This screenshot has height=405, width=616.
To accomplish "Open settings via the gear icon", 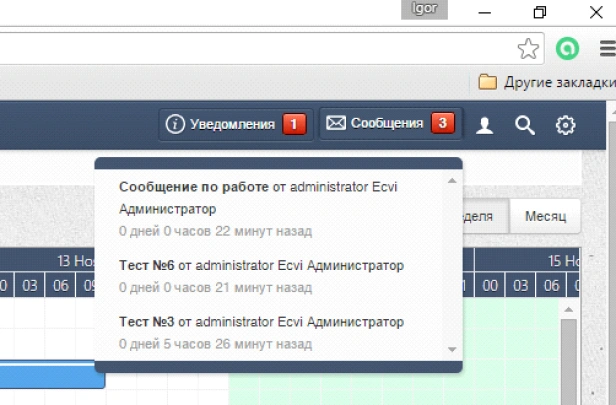I will point(566,125).
